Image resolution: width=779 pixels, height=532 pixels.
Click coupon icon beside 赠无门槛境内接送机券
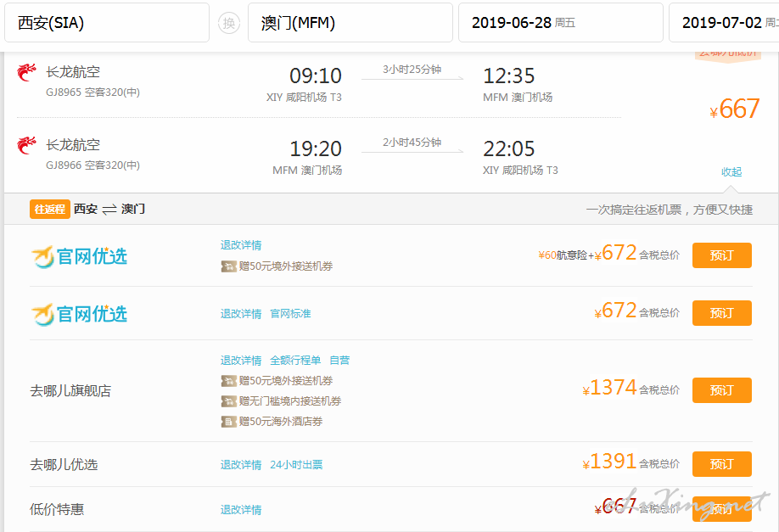click(228, 401)
